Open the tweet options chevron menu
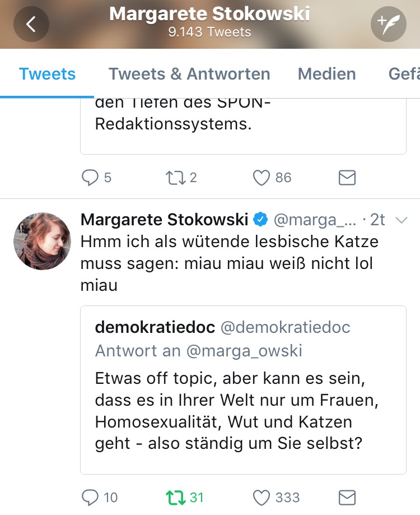The image size is (420, 515). [x=401, y=220]
